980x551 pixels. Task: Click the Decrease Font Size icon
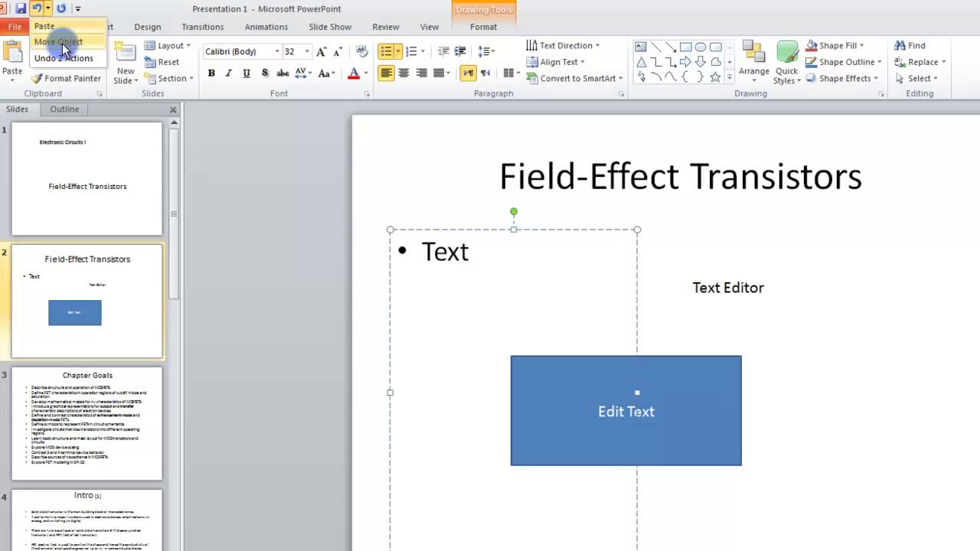tap(338, 51)
